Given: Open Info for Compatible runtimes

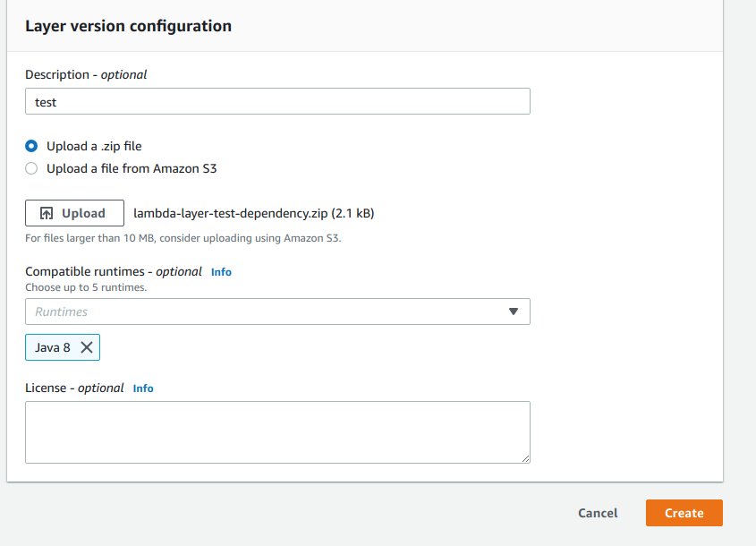Looking at the screenshot, I should (221, 271).
